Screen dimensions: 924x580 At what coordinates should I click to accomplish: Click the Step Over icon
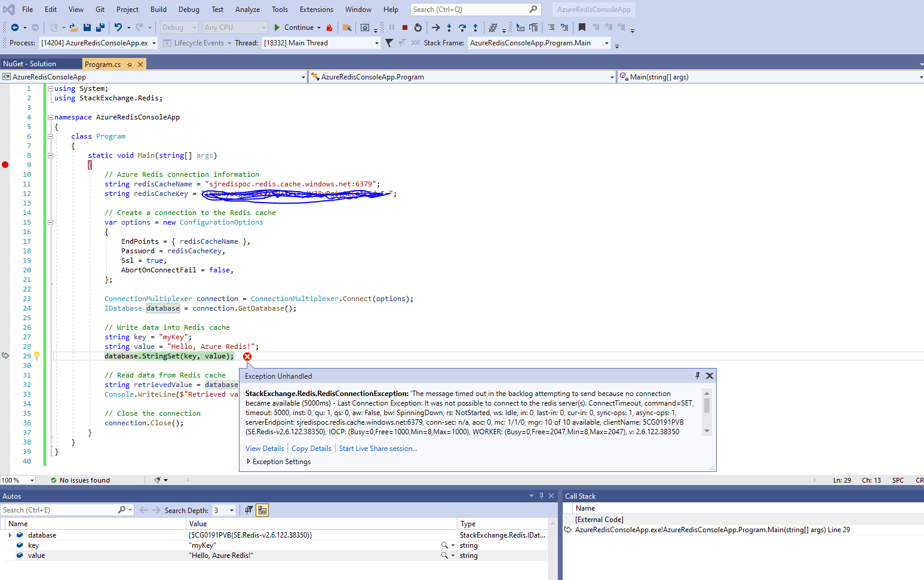(x=462, y=27)
